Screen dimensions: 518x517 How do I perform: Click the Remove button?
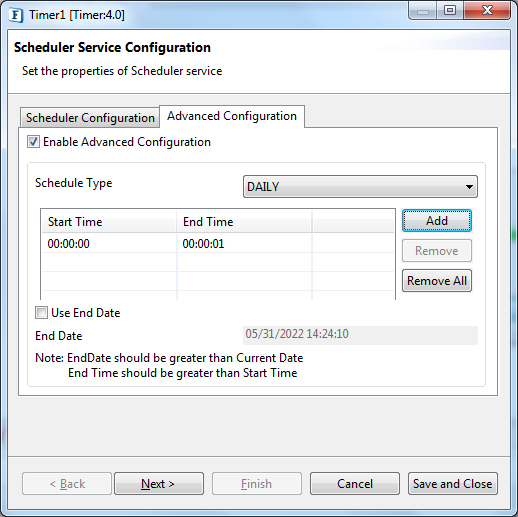pos(437,251)
